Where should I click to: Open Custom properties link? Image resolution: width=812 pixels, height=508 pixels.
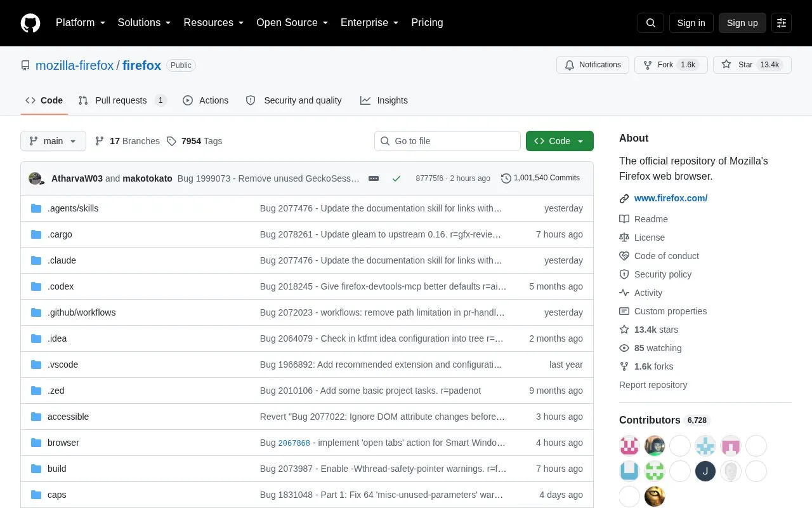[663, 311]
